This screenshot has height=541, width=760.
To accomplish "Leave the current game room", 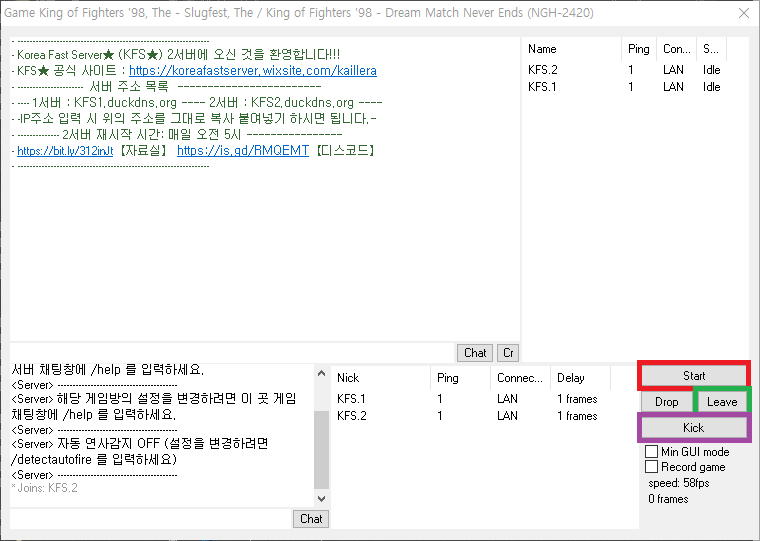I will point(722,402).
